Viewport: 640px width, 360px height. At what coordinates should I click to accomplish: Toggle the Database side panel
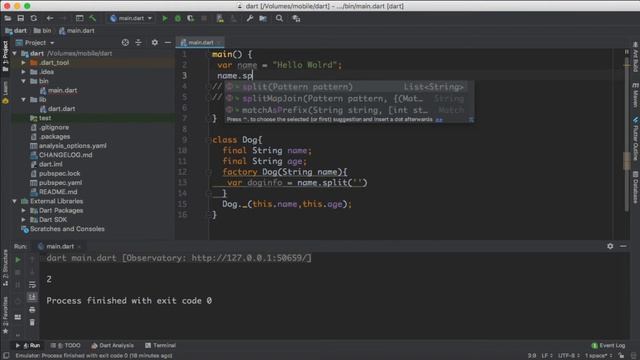pyautogui.click(x=636, y=187)
